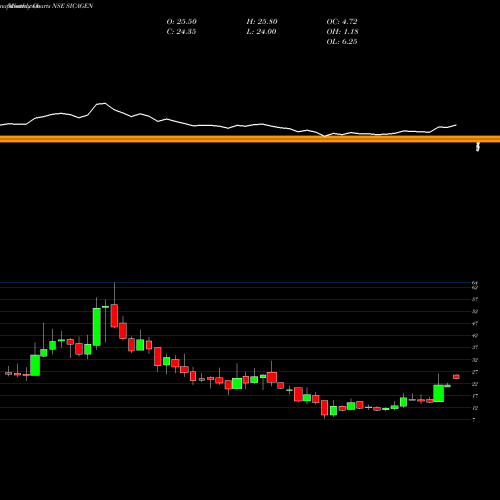Click the price axis label '17'

[x=475, y=396]
